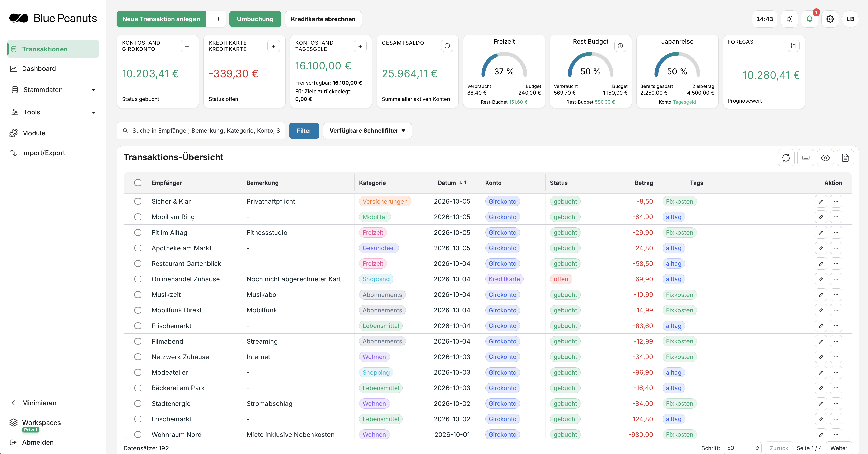Select the Modeatelier row checkbox
This screenshot has height=454, width=868.
pyautogui.click(x=138, y=372)
